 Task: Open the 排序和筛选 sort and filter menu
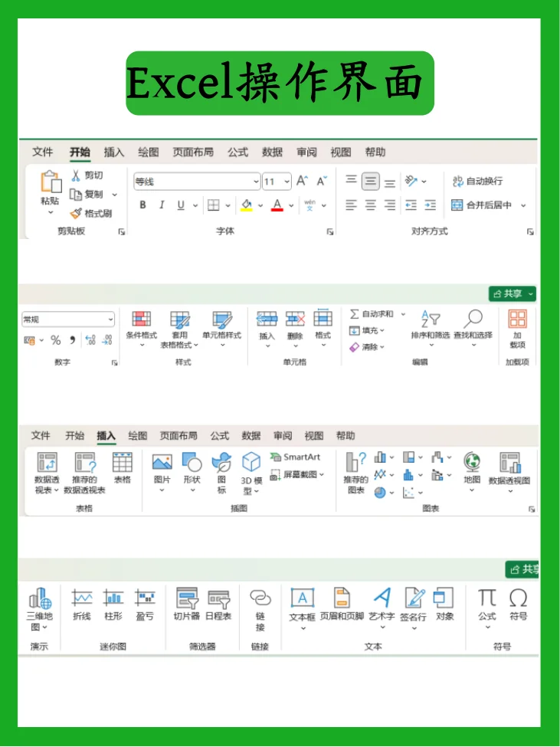(x=431, y=329)
